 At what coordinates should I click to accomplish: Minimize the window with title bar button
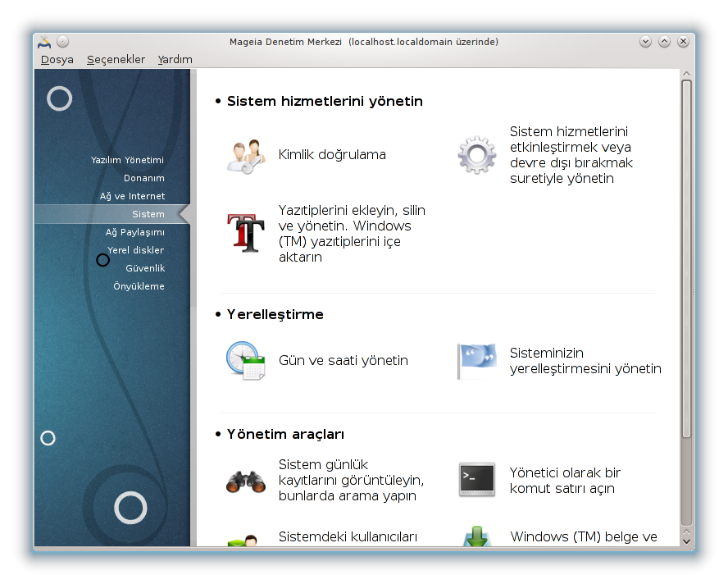(645, 42)
